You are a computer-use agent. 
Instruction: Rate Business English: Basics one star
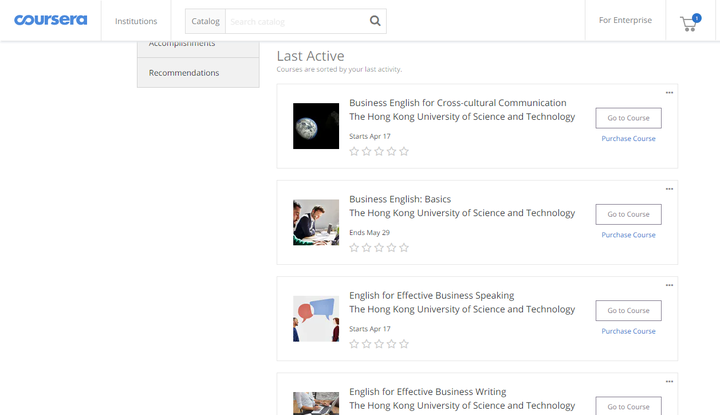coord(354,248)
